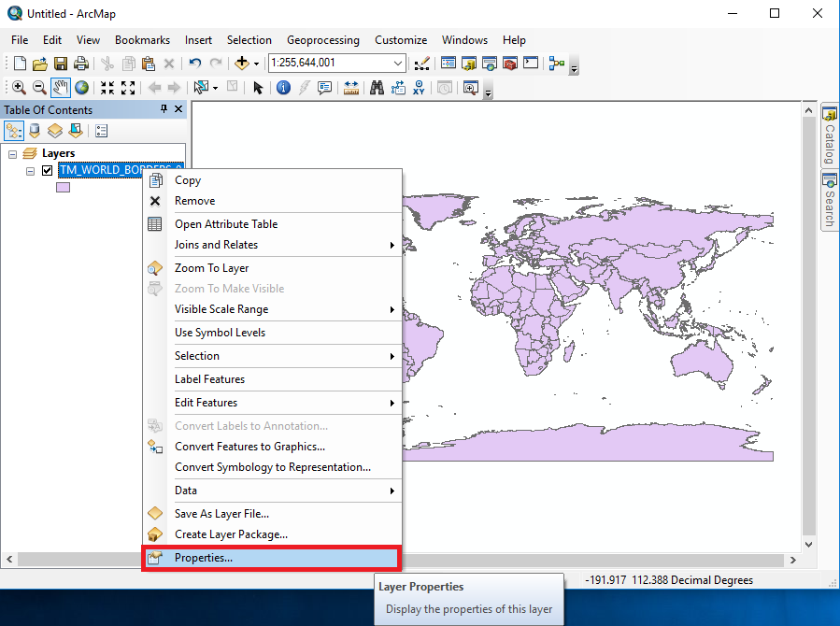Open the Catalog panel tab
This screenshot has width=840, height=626.
coord(828,131)
